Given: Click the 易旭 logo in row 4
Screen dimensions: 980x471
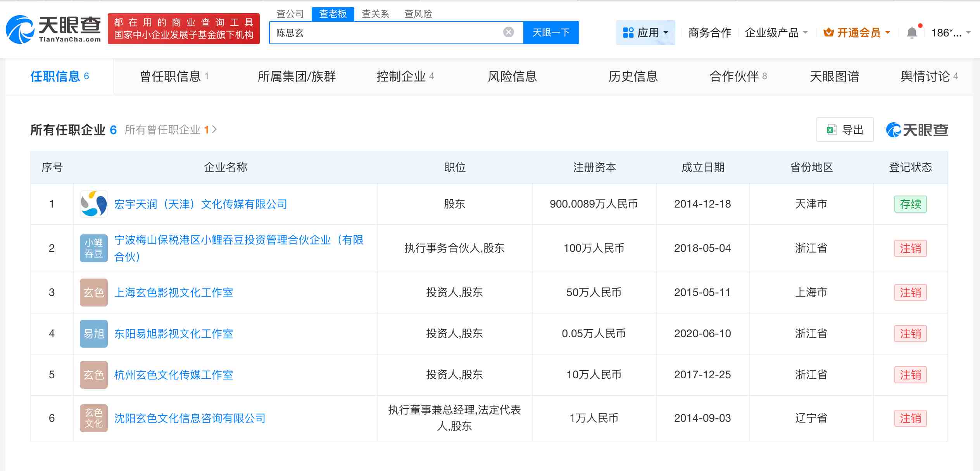Looking at the screenshot, I should (x=93, y=334).
